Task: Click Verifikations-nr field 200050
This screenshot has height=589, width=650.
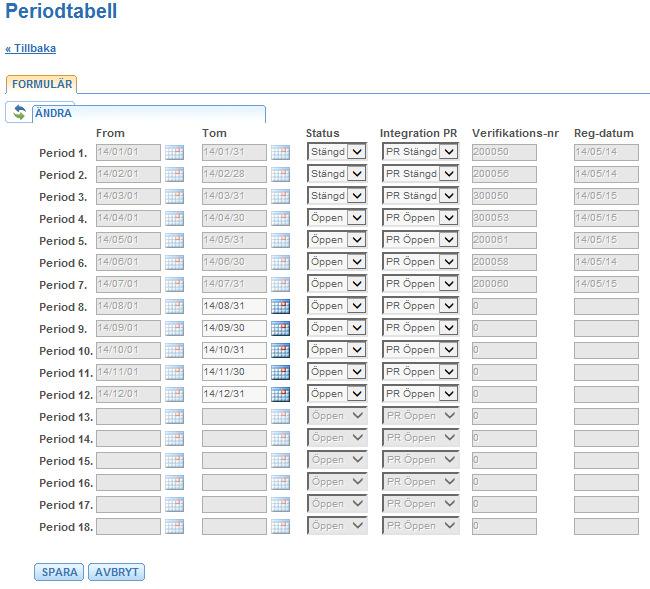Action: point(504,153)
